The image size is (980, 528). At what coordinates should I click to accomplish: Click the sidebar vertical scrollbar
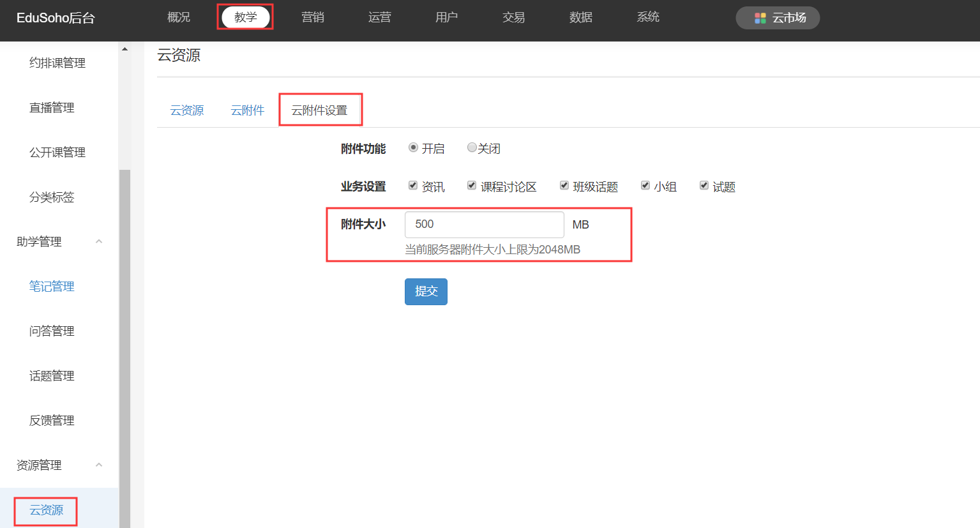point(124,345)
